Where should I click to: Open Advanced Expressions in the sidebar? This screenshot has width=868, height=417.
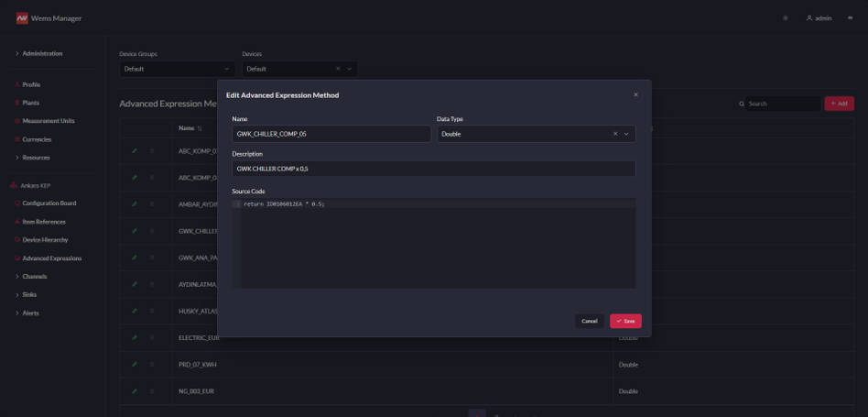click(51, 258)
